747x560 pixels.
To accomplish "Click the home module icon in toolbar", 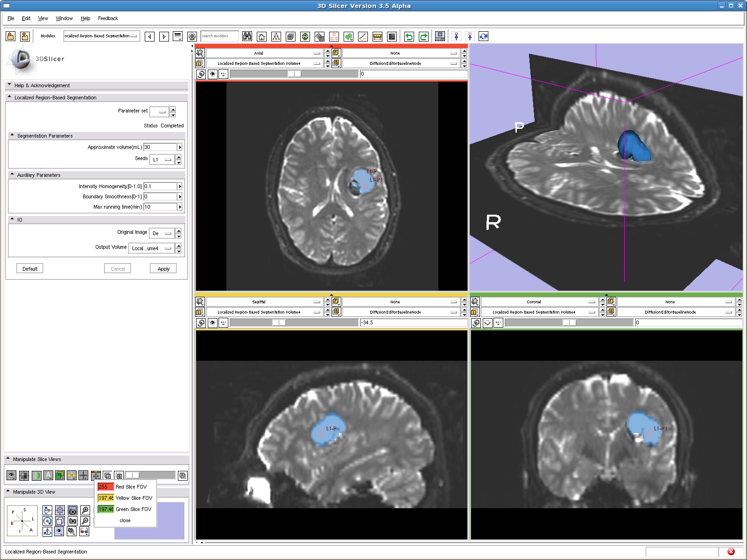I will pos(261,36).
